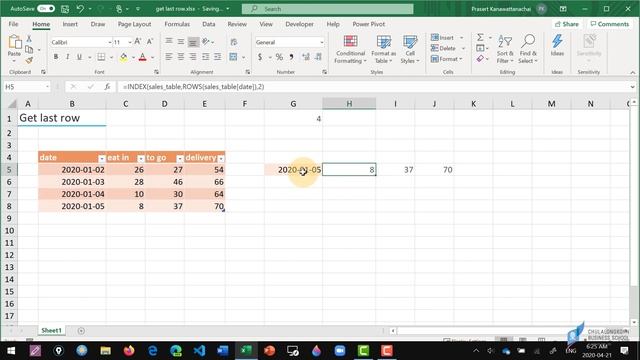This screenshot has height=360, width=640.
Task: Open the eat in column filter dropdown
Action: [x=141, y=158]
